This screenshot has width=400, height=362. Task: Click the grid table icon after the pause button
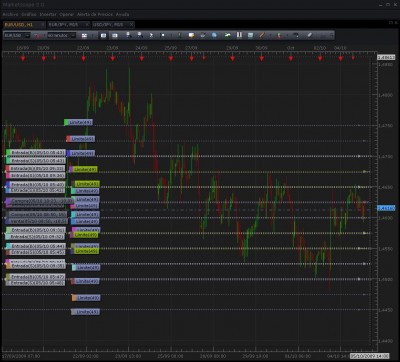pos(251,35)
